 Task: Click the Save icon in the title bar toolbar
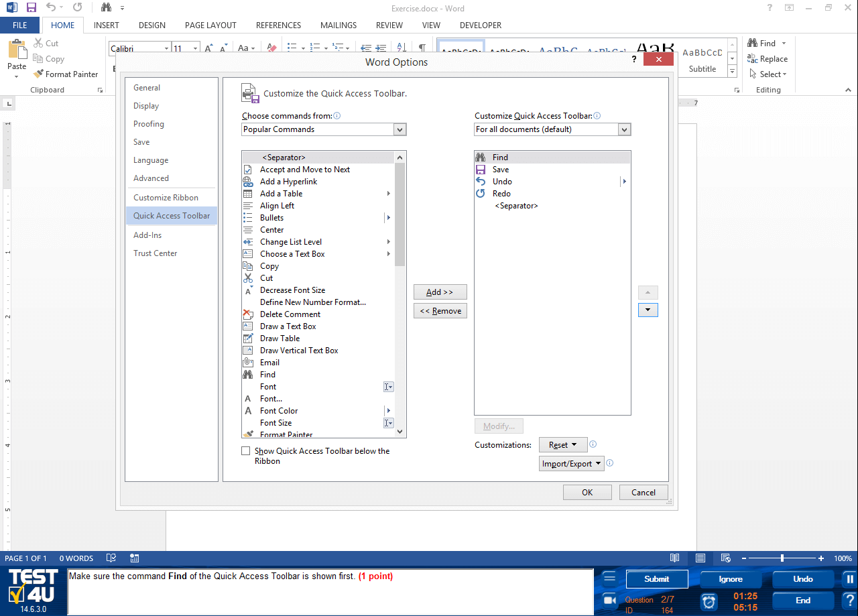[x=32, y=8]
